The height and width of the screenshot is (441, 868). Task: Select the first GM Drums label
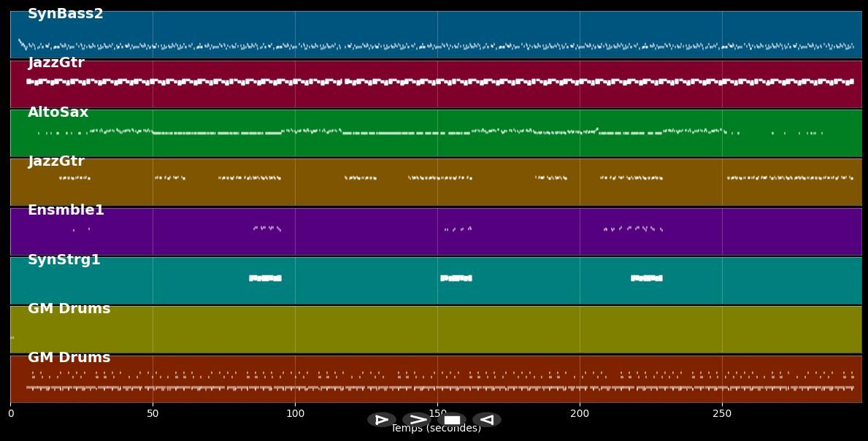(x=68, y=308)
